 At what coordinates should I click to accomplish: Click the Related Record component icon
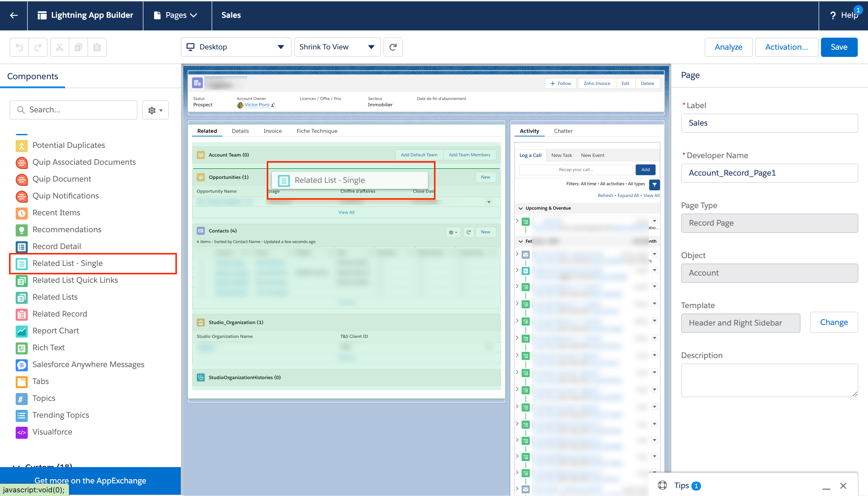[x=21, y=314]
